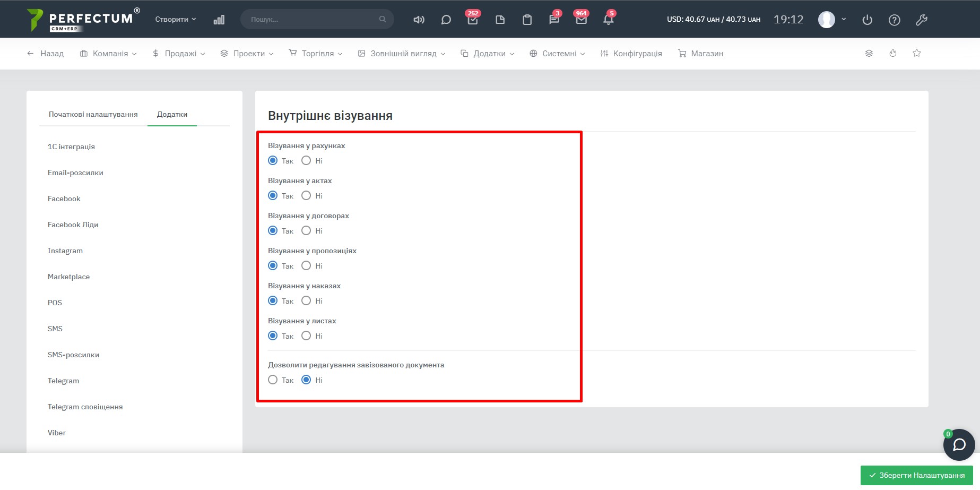Click the user avatar picture
The height and width of the screenshot is (490, 980).
tap(826, 20)
